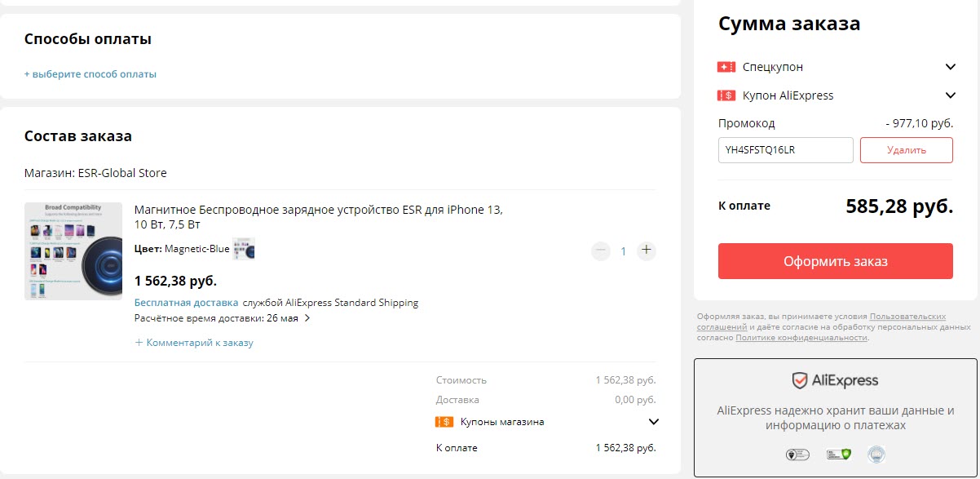Expand the Спецкупон dropdown arrow
Screen dimensions: 980x479
(950, 67)
